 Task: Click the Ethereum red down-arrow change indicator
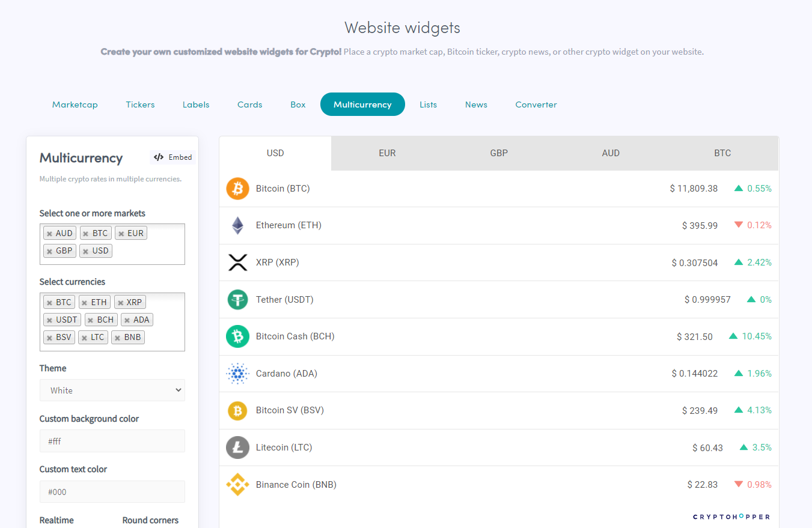[739, 225]
